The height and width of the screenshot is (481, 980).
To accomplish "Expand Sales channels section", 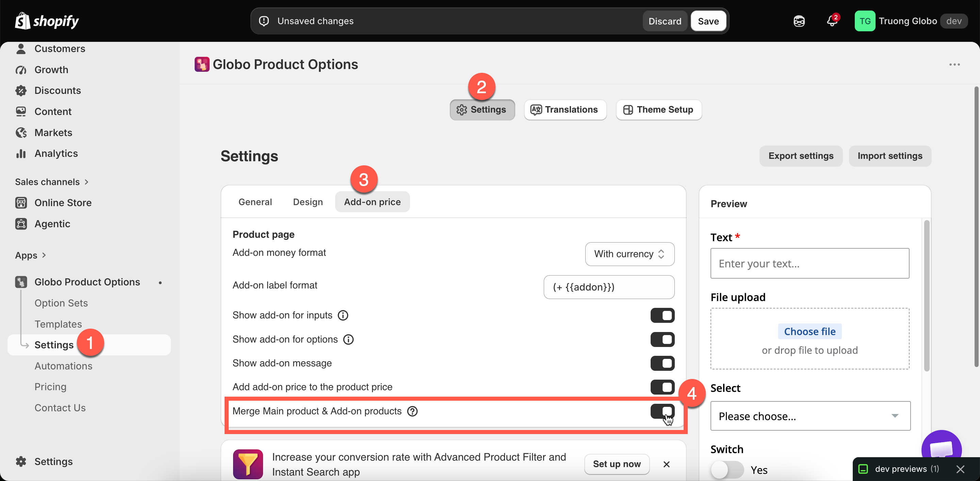I will click(52, 182).
